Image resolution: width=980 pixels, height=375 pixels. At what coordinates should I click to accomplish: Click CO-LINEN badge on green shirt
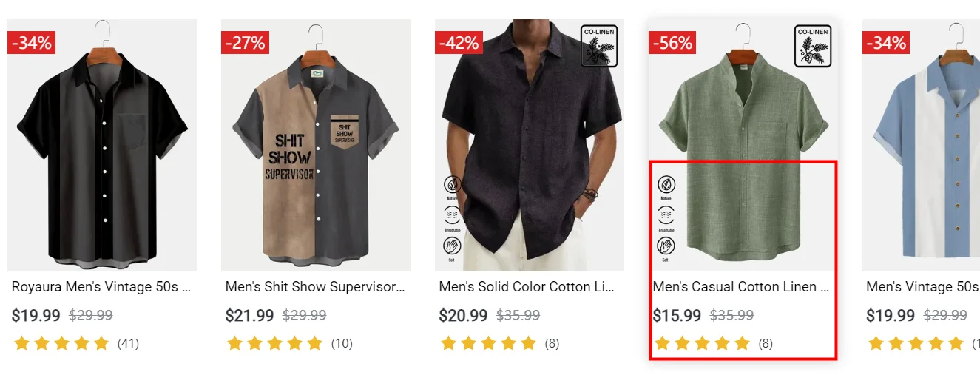[x=813, y=46]
